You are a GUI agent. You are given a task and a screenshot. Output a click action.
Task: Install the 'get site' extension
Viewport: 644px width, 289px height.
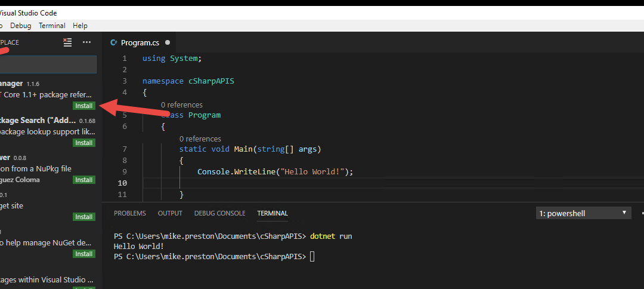[84, 217]
